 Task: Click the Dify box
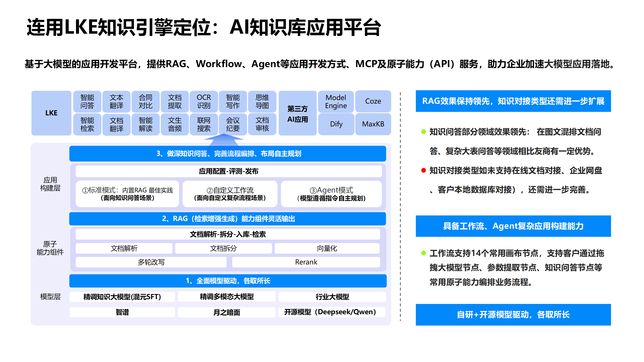pyautogui.click(x=336, y=124)
